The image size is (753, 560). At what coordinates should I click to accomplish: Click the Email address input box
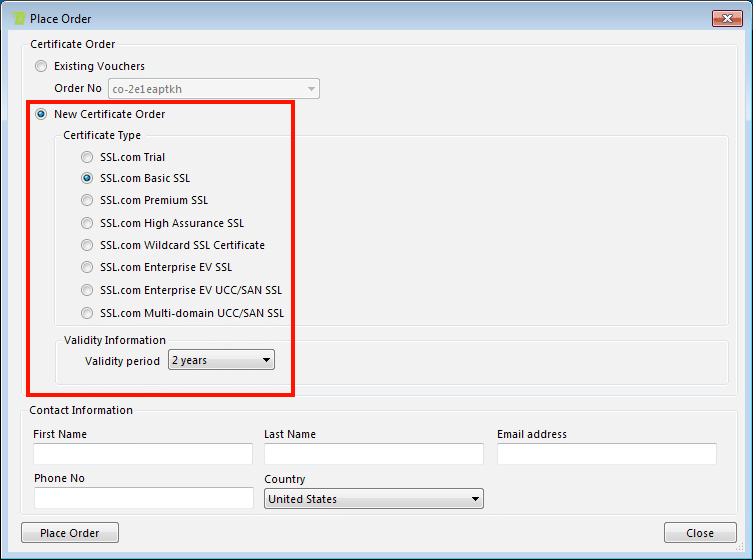tap(606, 455)
